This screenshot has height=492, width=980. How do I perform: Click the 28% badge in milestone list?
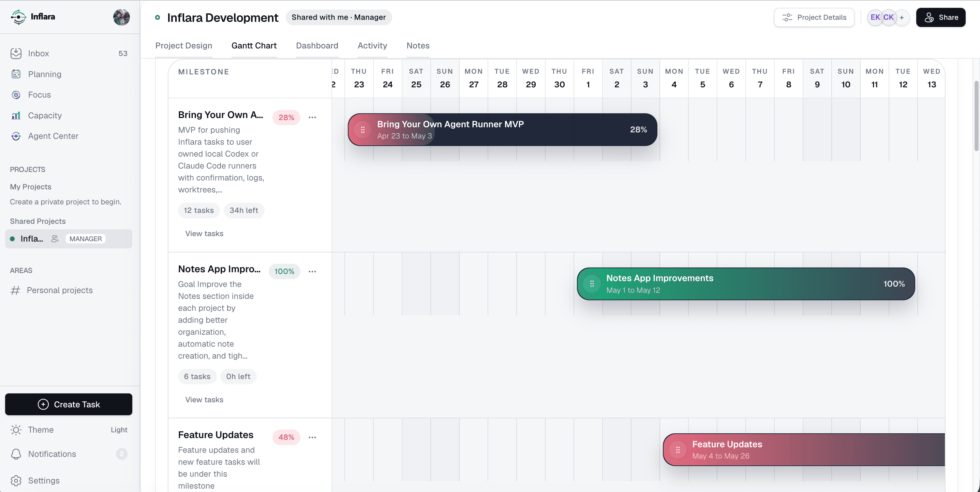286,117
